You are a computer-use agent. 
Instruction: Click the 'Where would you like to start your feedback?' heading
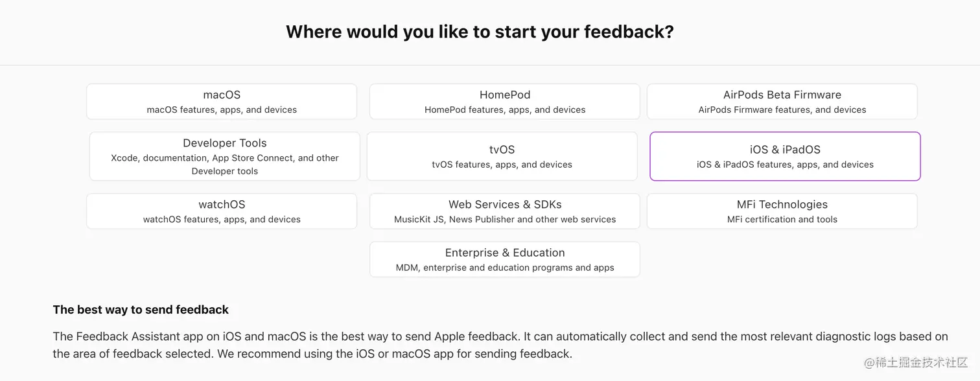point(480,32)
